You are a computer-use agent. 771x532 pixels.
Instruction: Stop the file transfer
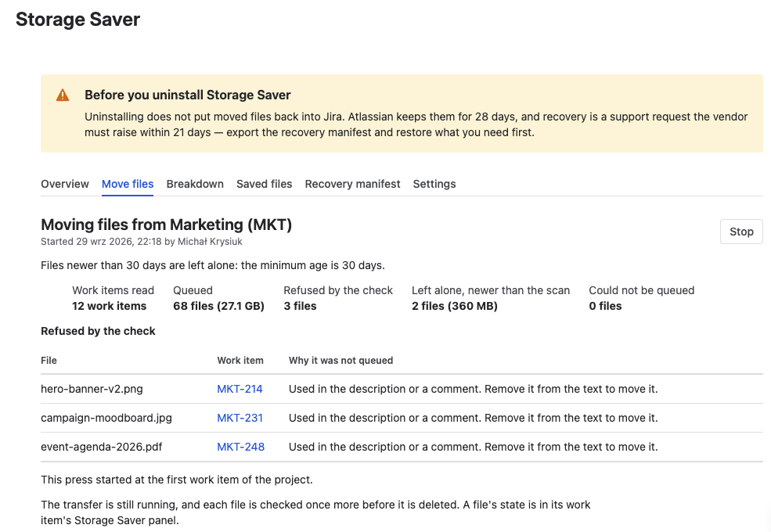(x=741, y=232)
